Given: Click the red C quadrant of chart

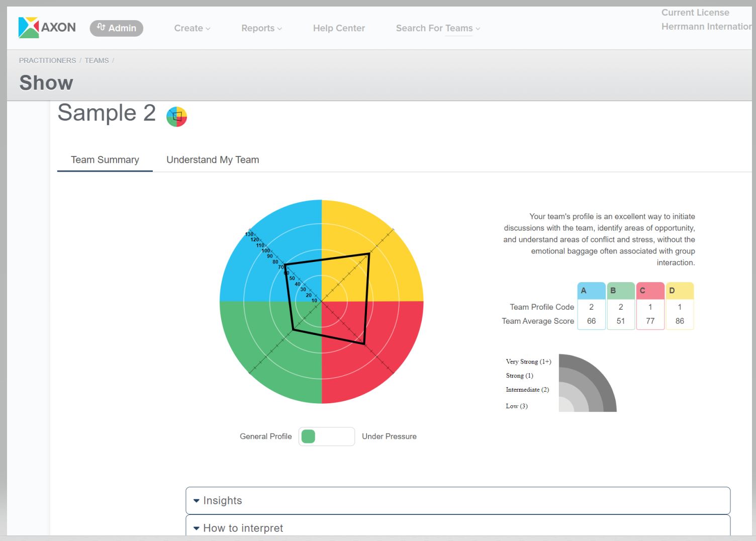Looking at the screenshot, I should point(387,362).
